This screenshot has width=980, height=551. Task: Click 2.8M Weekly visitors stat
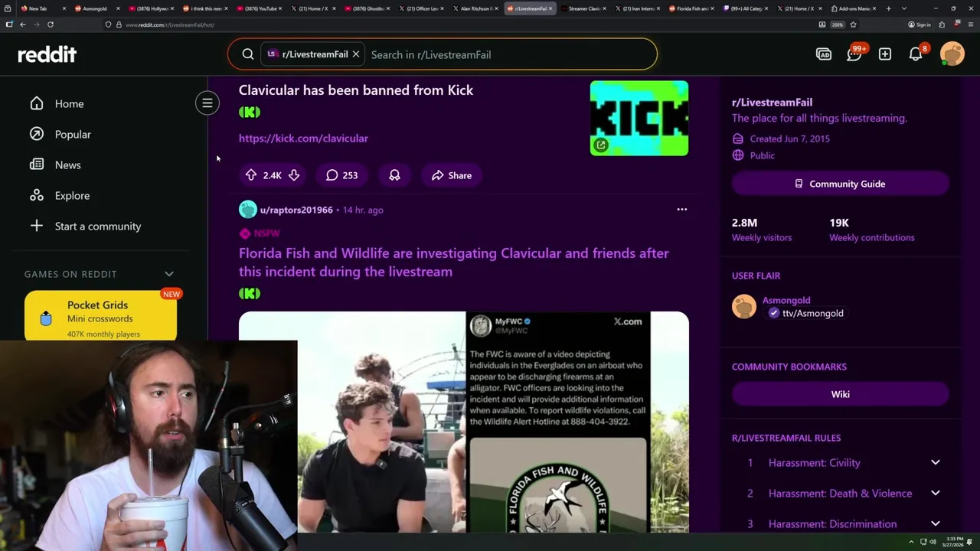tap(762, 230)
